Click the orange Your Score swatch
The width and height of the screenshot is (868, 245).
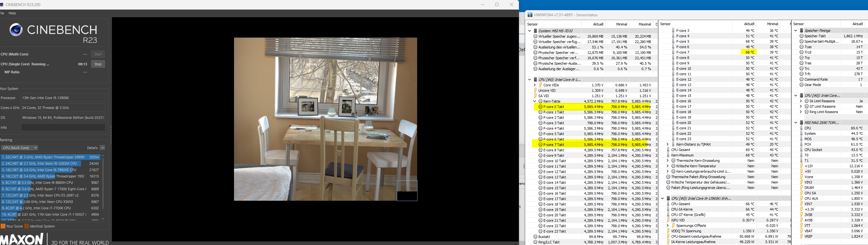click(x=3, y=227)
